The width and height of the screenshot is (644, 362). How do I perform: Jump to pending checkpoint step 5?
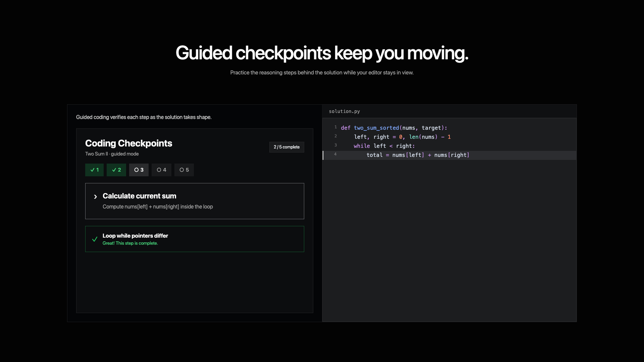184,170
